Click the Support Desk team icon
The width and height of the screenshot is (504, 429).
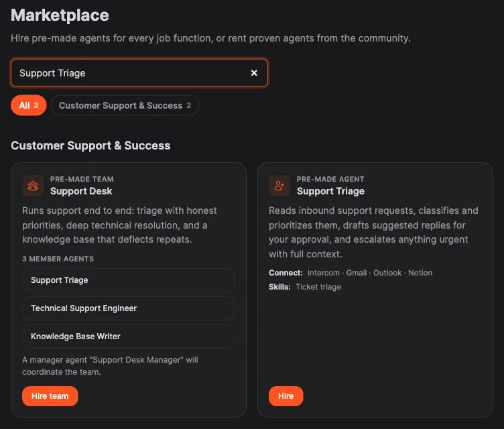pyautogui.click(x=33, y=186)
